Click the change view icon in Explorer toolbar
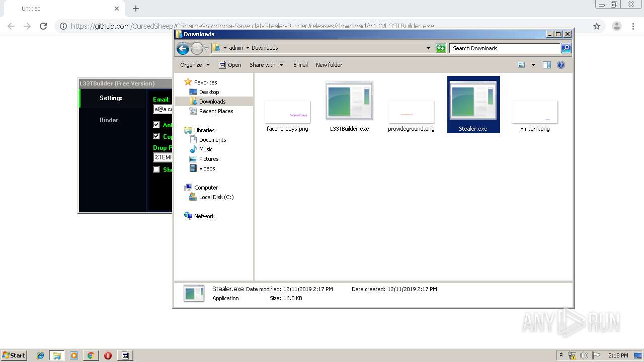 pyautogui.click(x=522, y=65)
